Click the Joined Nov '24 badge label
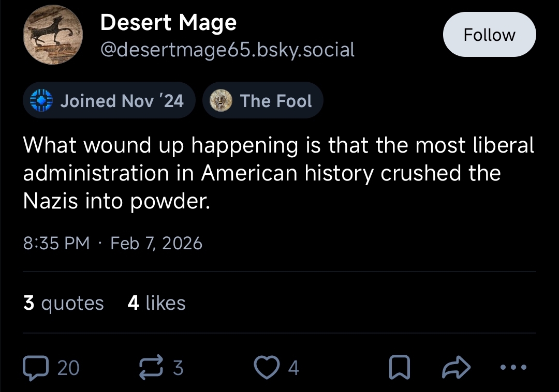 (122, 100)
